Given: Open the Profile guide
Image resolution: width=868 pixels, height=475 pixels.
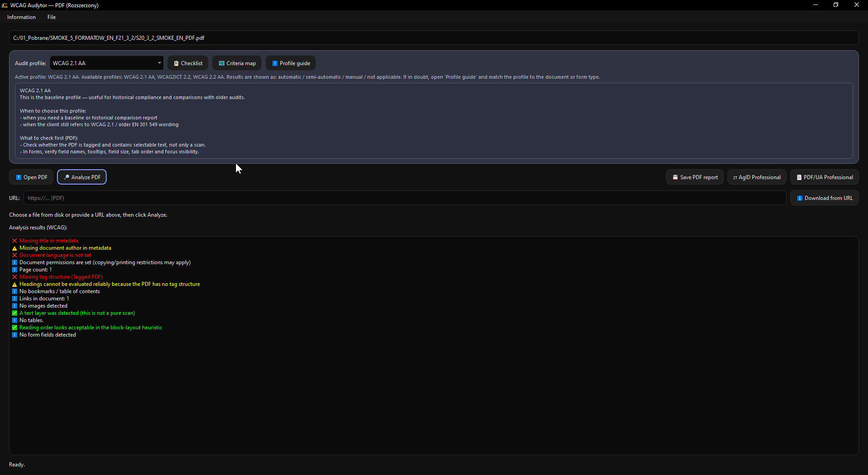Looking at the screenshot, I should click(x=291, y=63).
